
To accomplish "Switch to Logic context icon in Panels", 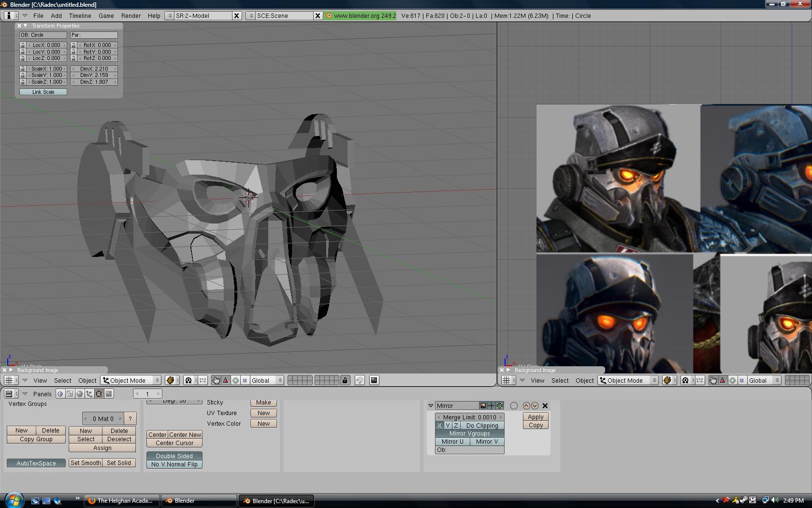I will [60, 394].
